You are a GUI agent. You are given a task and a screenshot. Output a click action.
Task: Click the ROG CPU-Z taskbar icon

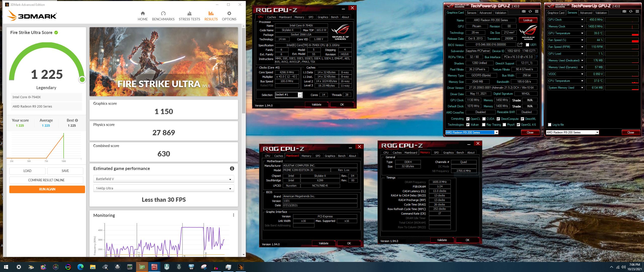click(154, 267)
